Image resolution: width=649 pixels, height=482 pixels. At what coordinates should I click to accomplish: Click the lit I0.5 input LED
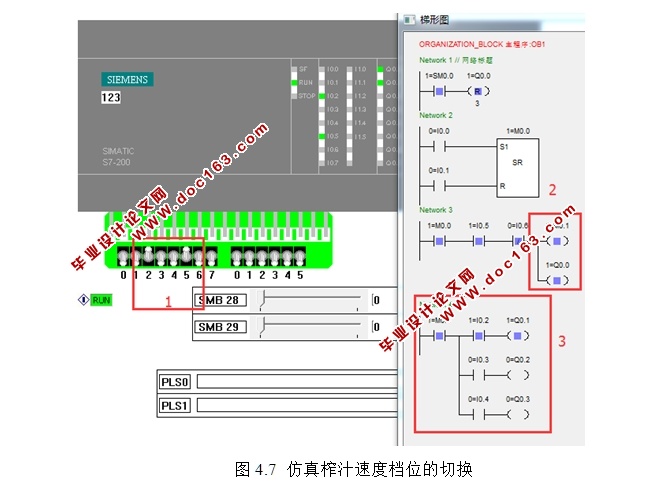tap(322, 136)
